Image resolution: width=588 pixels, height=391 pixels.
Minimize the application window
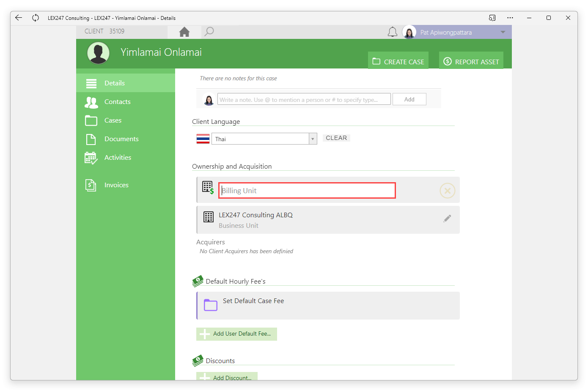[529, 18]
